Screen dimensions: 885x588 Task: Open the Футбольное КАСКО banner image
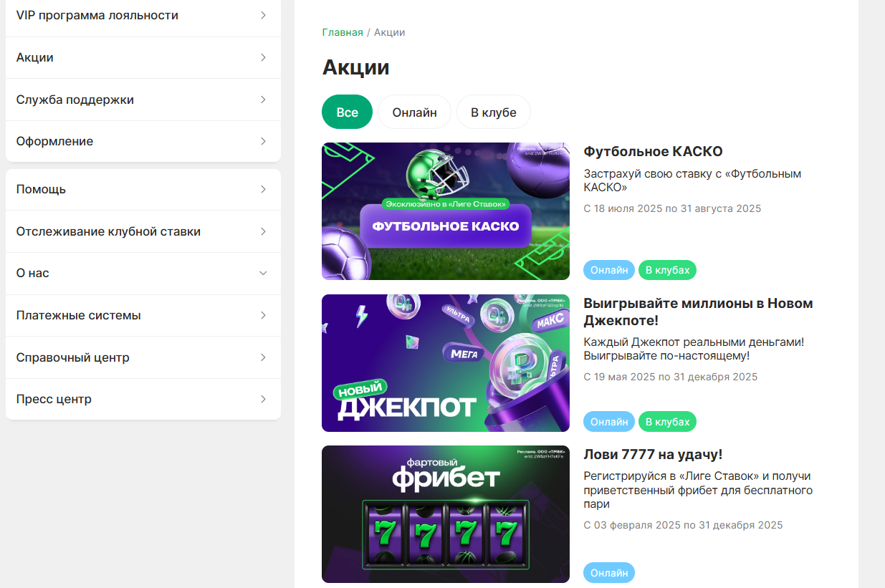point(446,211)
